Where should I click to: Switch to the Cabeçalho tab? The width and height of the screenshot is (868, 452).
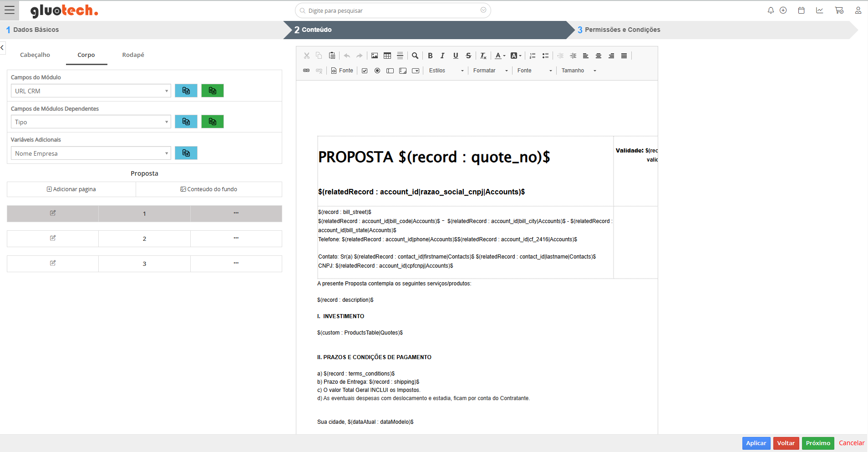pyautogui.click(x=35, y=55)
